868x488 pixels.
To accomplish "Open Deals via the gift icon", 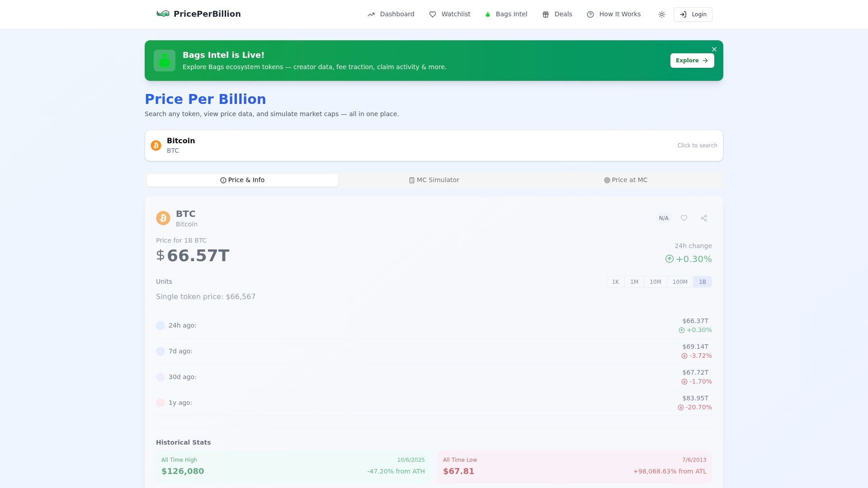I will click(x=545, y=14).
